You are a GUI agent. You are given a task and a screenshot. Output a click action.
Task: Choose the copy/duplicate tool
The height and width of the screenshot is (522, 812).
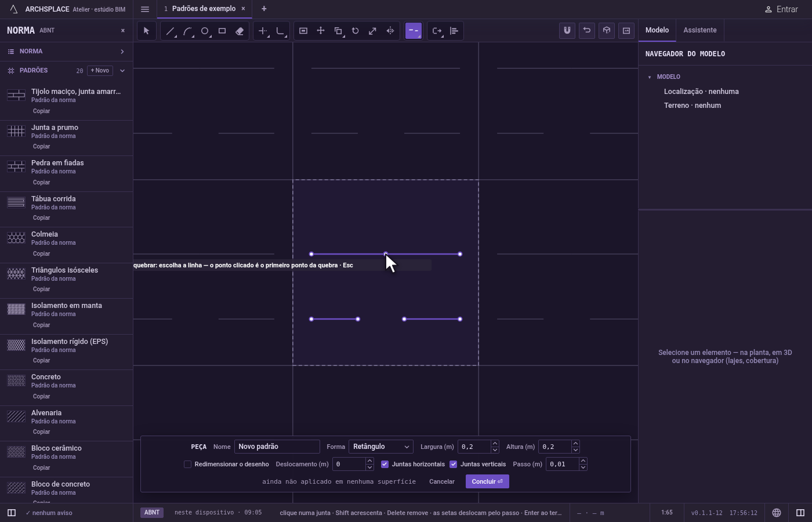pyautogui.click(x=338, y=31)
